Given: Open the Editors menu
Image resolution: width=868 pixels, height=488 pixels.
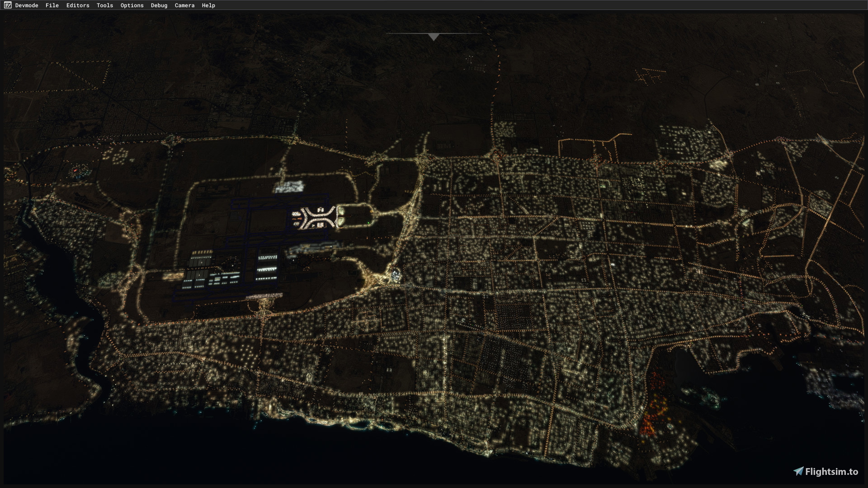Looking at the screenshot, I should point(78,5).
